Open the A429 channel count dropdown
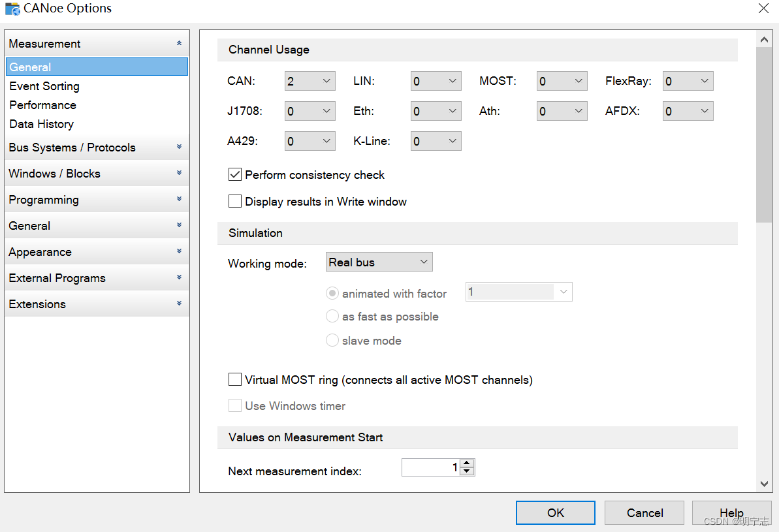 [310, 141]
